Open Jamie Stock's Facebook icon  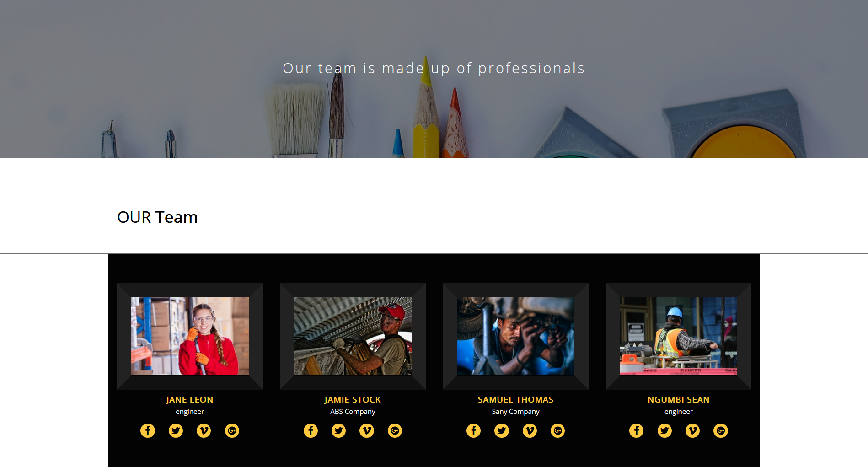pos(311,430)
